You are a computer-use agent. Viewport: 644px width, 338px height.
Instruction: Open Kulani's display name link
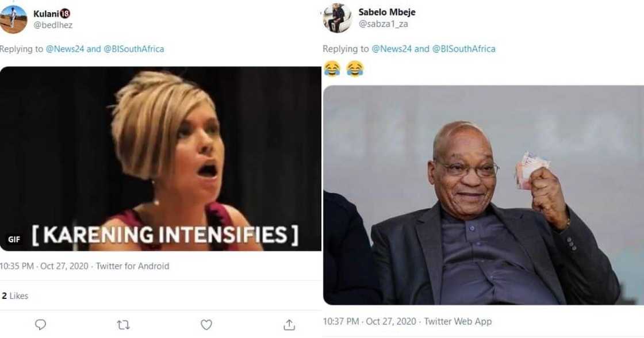click(46, 13)
